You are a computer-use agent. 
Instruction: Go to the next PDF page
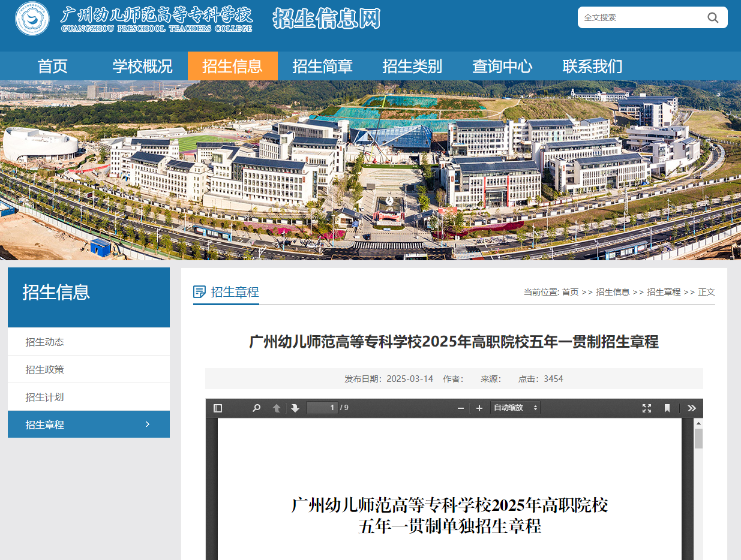[295, 408]
